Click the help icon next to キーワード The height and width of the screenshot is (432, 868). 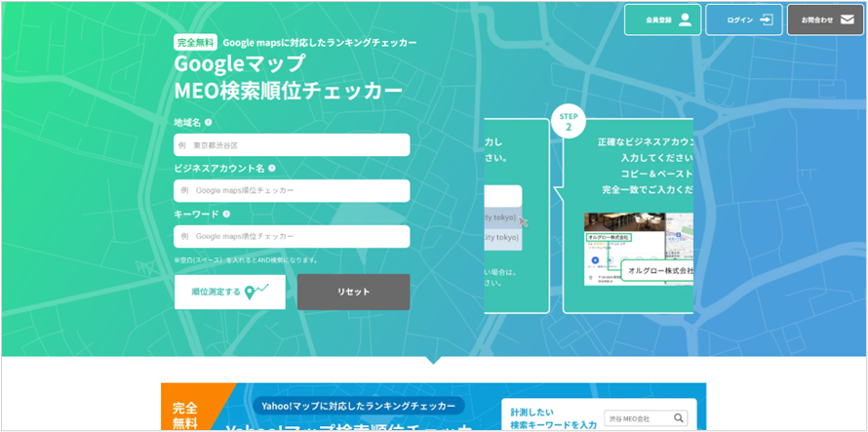click(x=226, y=214)
